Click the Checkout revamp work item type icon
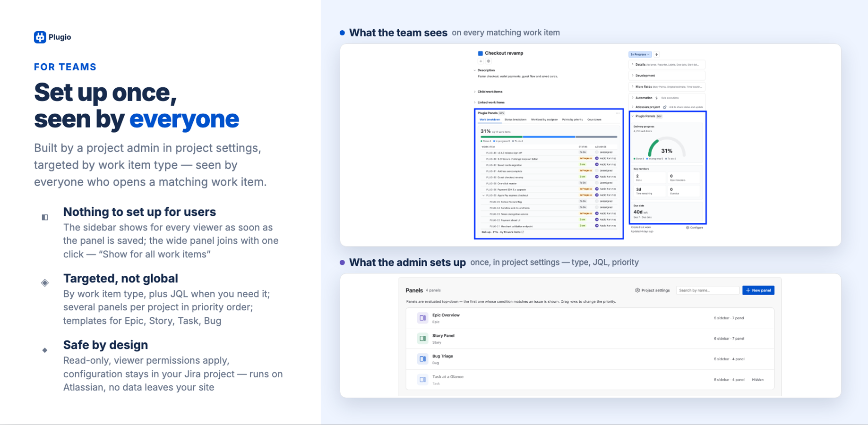868x425 pixels. point(480,53)
